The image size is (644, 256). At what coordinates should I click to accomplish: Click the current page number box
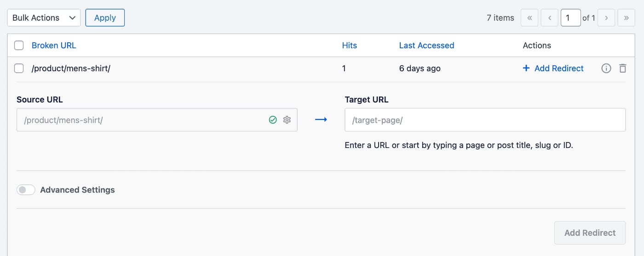tap(570, 18)
